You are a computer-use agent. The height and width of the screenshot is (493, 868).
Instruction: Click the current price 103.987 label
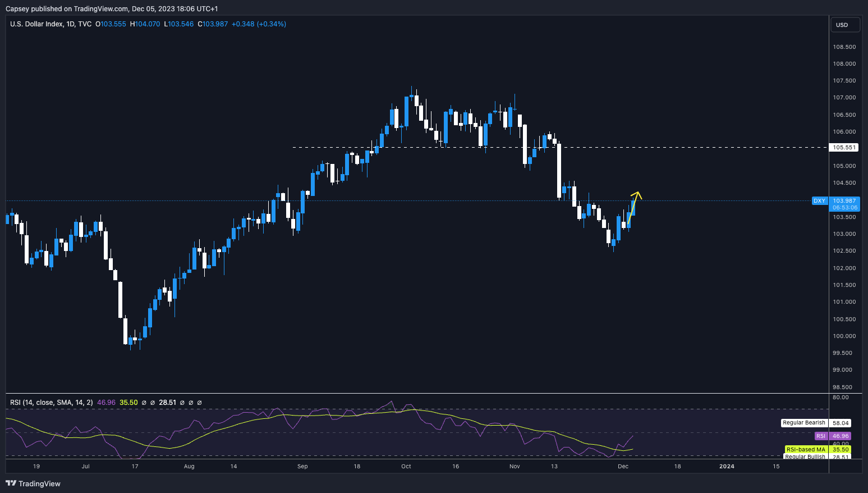[844, 201]
